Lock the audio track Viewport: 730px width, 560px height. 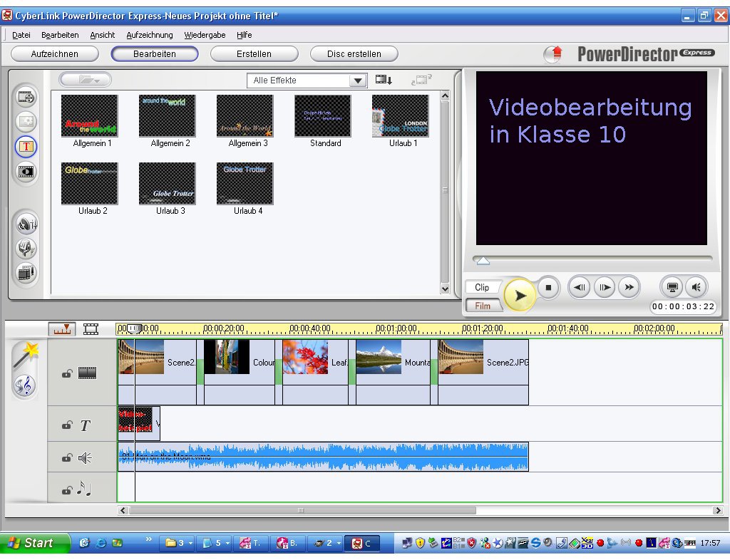tap(67, 457)
